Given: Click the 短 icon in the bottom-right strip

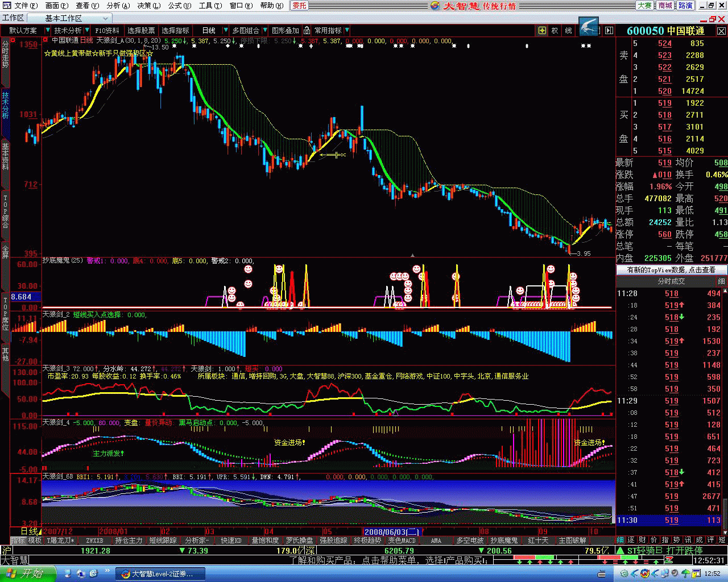Looking at the screenshot, I should [722, 540].
